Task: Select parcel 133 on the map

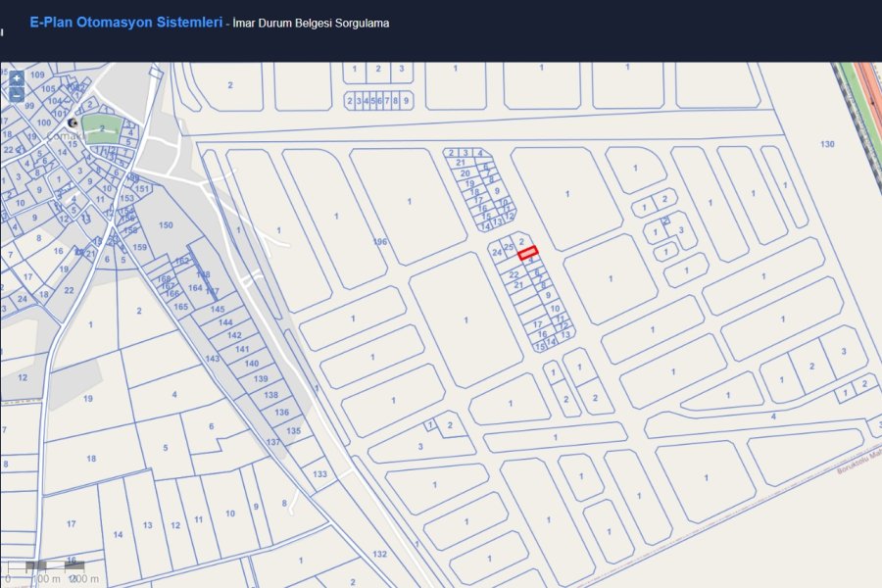Action: click(x=319, y=474)
